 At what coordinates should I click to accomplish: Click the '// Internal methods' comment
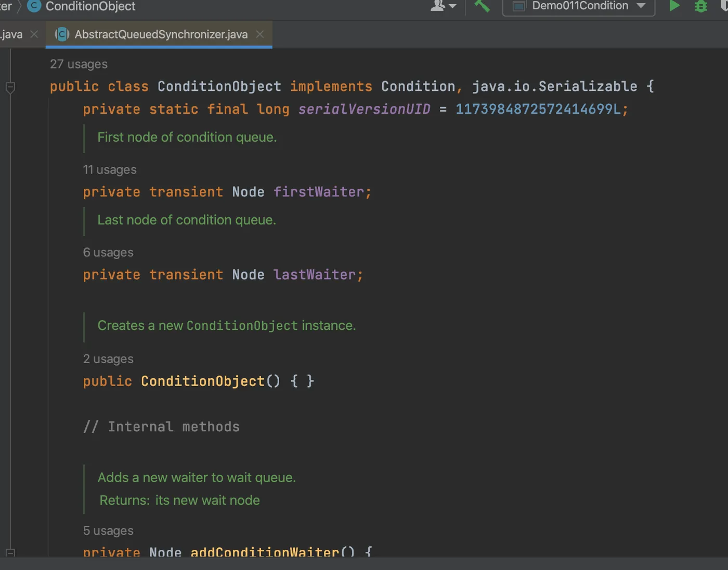(161, 427)
